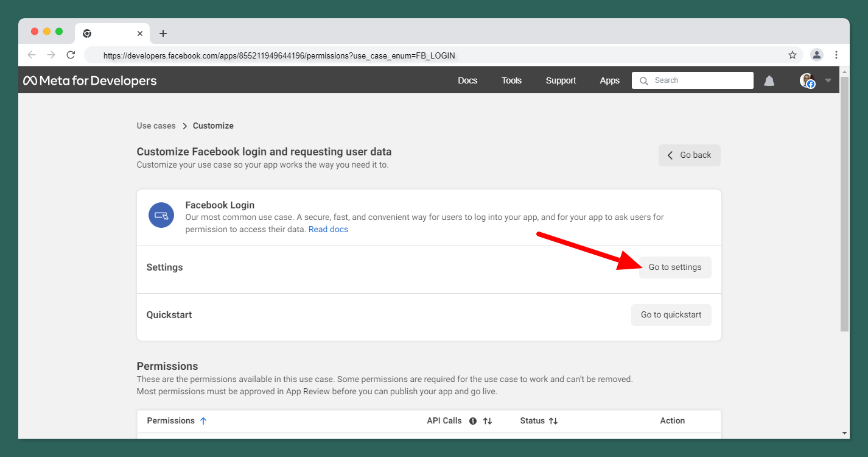Click the browser reload icon
The width and height of the screenshot is (868, 457).
(71, 55)
